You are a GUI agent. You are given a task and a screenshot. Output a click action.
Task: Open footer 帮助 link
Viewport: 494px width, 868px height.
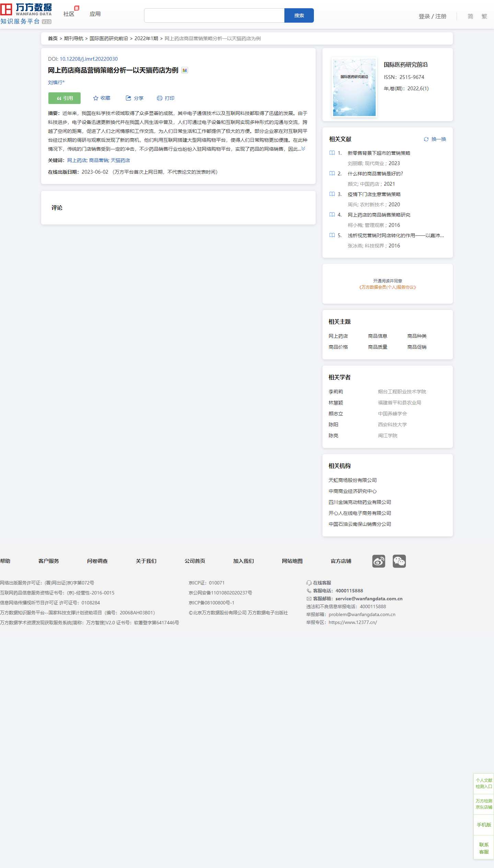click(x=5, y=561)
